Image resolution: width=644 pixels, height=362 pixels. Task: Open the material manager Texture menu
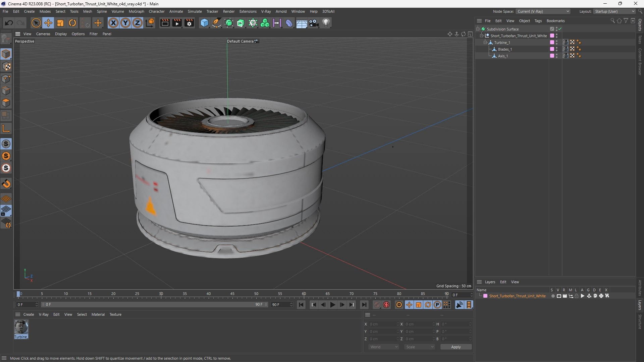(x=115, y=314)
